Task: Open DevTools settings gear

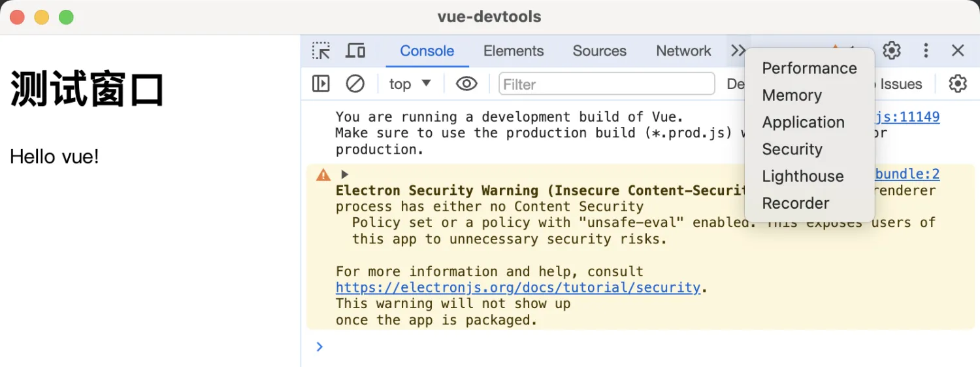Action: pos(891,51)
